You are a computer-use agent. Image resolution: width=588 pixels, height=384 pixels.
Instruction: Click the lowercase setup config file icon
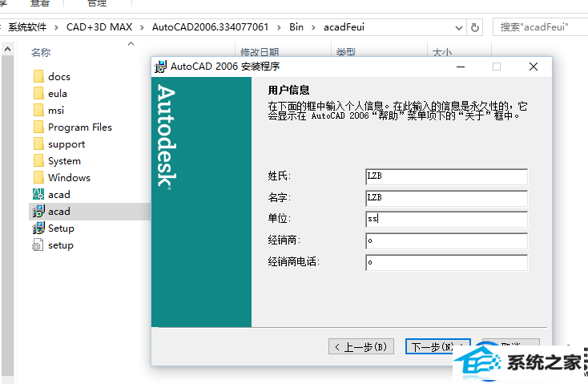(x=38, y=245)
